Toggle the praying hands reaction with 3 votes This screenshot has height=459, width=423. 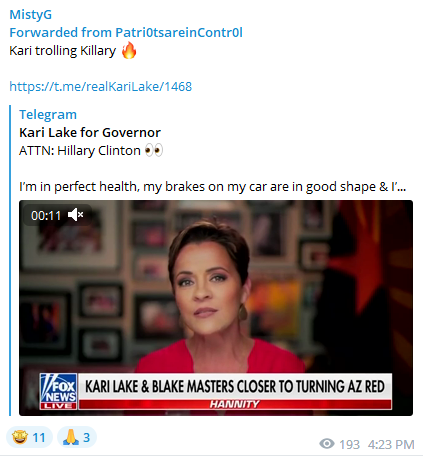[77, 437]
